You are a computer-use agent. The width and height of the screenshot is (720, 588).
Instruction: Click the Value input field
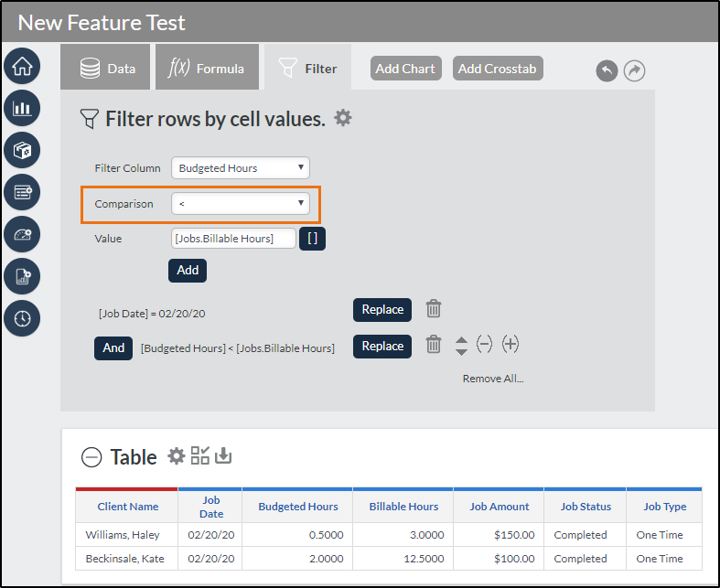coord(233,239)
